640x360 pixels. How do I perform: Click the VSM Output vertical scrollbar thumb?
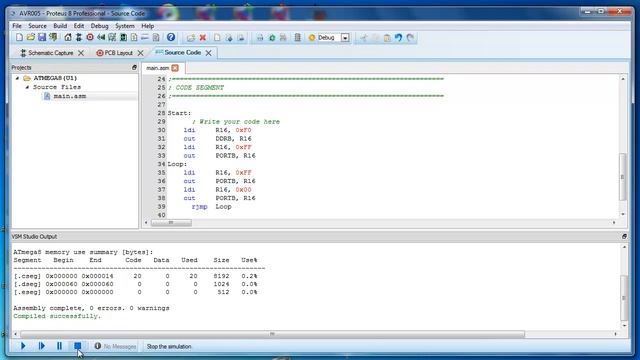point(624,298)
